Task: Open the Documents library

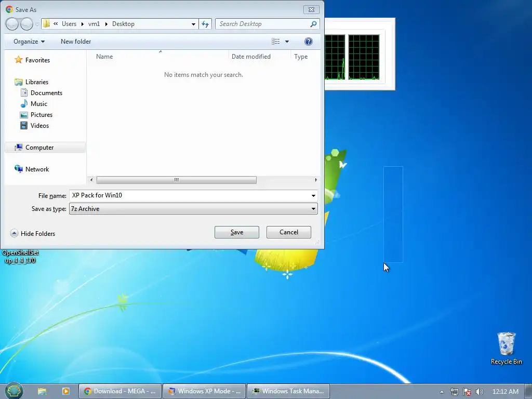Action: pyautogui.click(x=46, y=92)
